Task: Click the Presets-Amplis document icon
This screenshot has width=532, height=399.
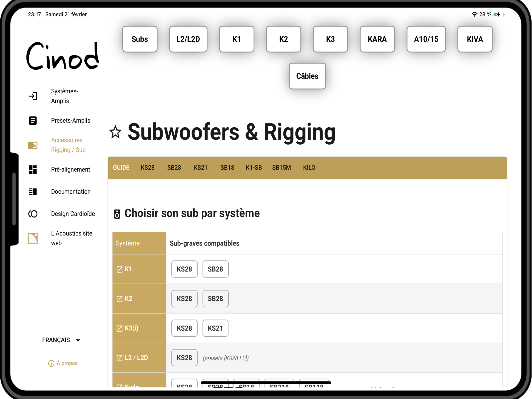Action: 33,120
